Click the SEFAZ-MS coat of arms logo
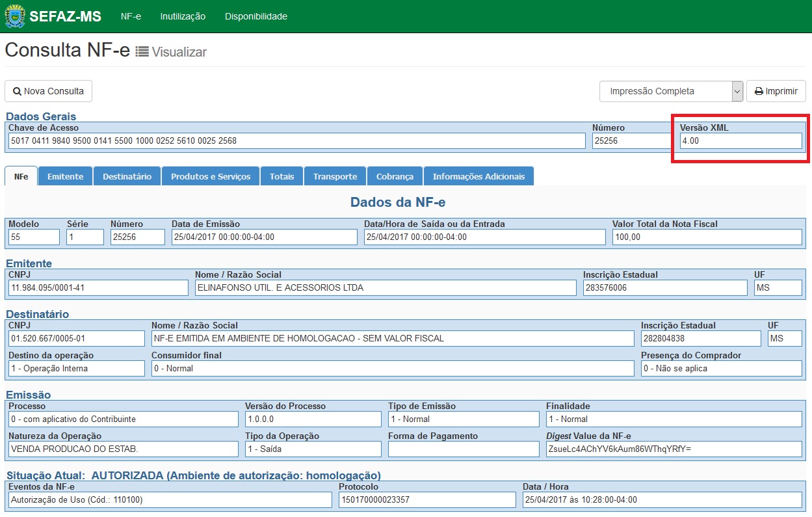812x517 pixels. click(x=15, y=16)
